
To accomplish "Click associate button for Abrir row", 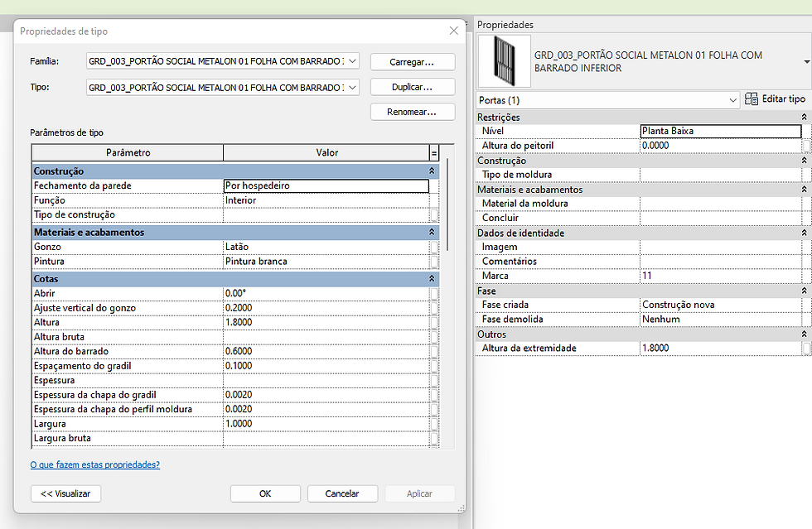I will 434,294.
